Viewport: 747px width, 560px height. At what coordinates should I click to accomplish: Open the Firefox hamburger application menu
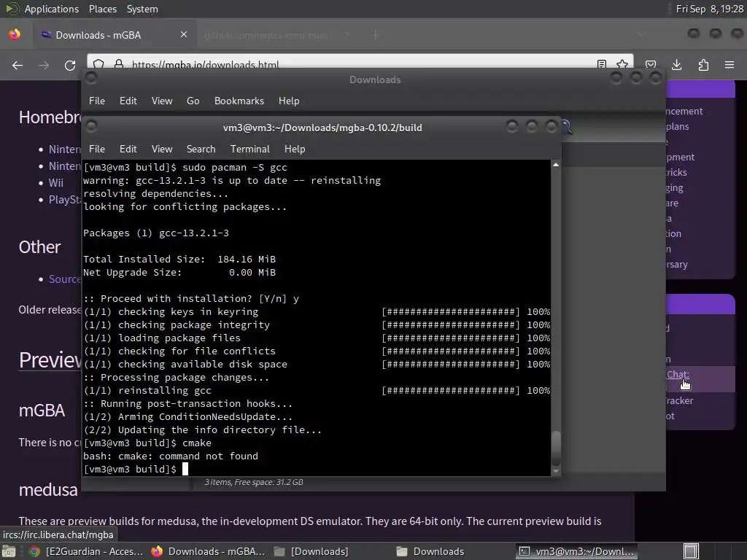729,65
